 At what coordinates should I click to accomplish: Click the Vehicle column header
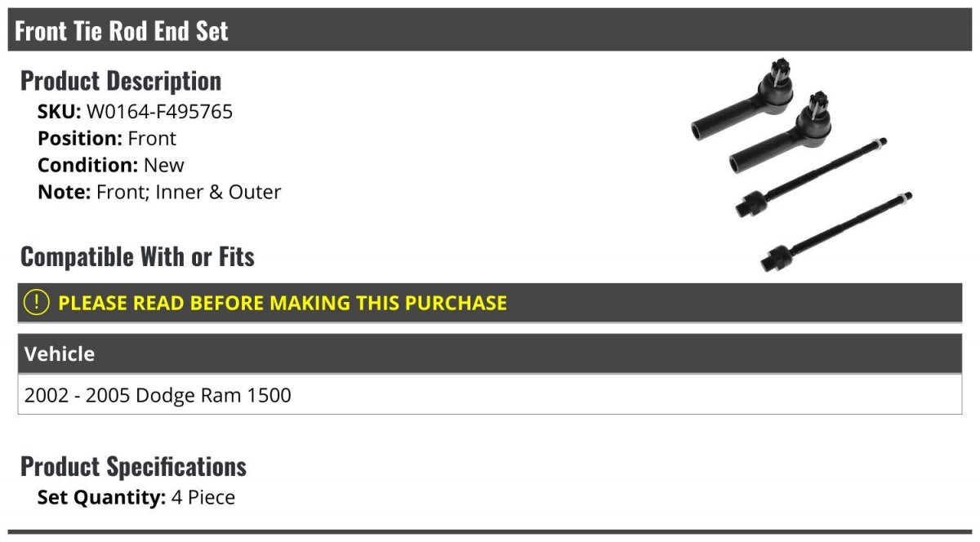coord(60,354)
